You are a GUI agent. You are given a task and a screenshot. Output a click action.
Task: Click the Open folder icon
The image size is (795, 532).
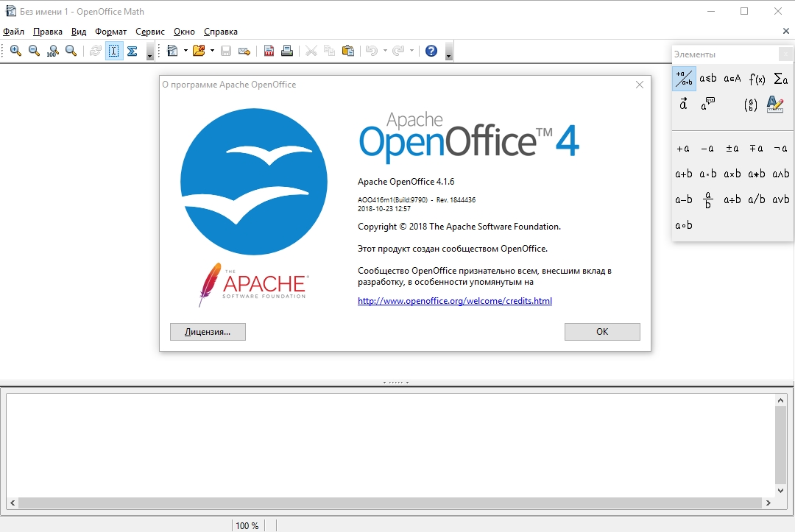[x=199, y=51]
